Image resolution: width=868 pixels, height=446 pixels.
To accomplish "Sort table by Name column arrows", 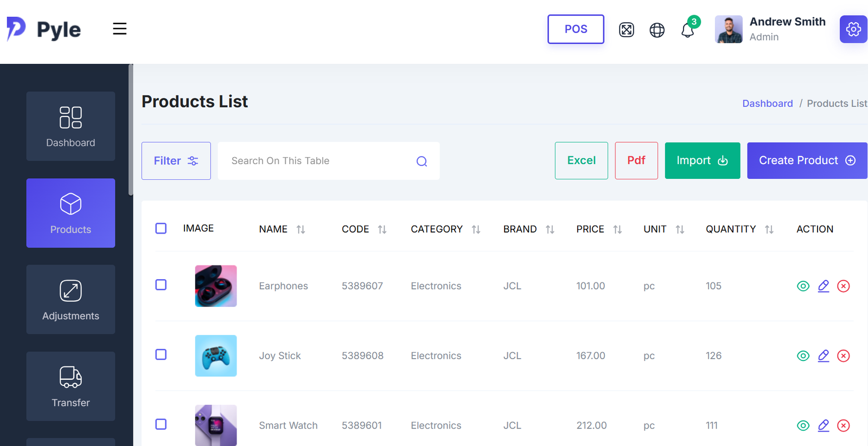I will coord(301,229).
